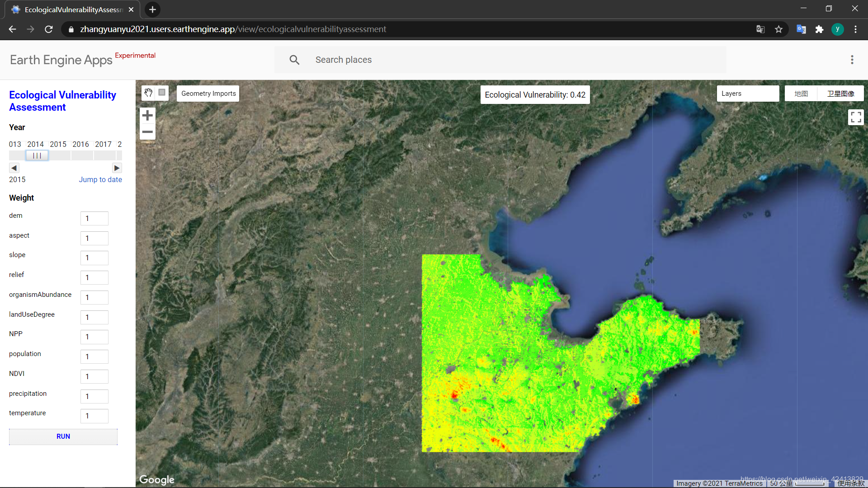Zoom in on the map

click(x=147, y=116)
